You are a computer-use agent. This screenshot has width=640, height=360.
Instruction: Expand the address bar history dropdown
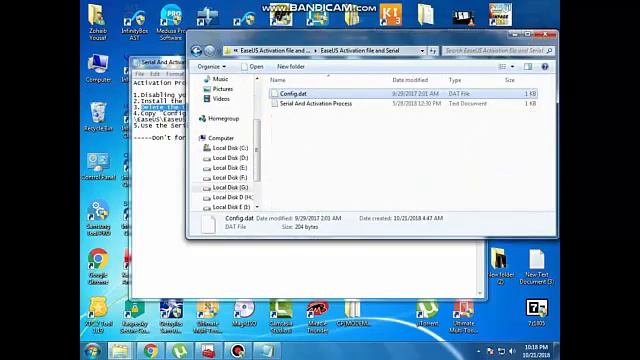click(422, 51)
